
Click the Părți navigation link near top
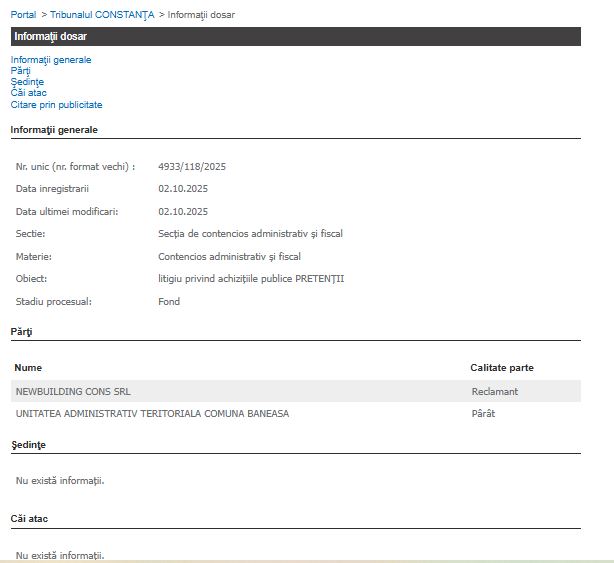click(21, 71)
